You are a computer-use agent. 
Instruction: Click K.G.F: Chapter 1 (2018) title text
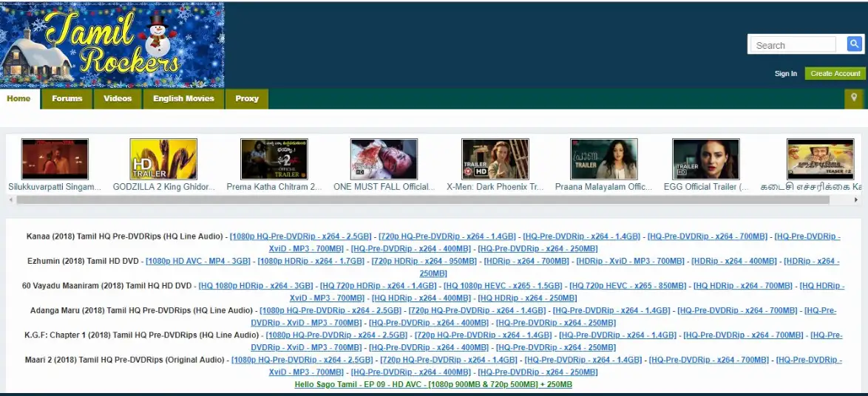coord(142,335)
